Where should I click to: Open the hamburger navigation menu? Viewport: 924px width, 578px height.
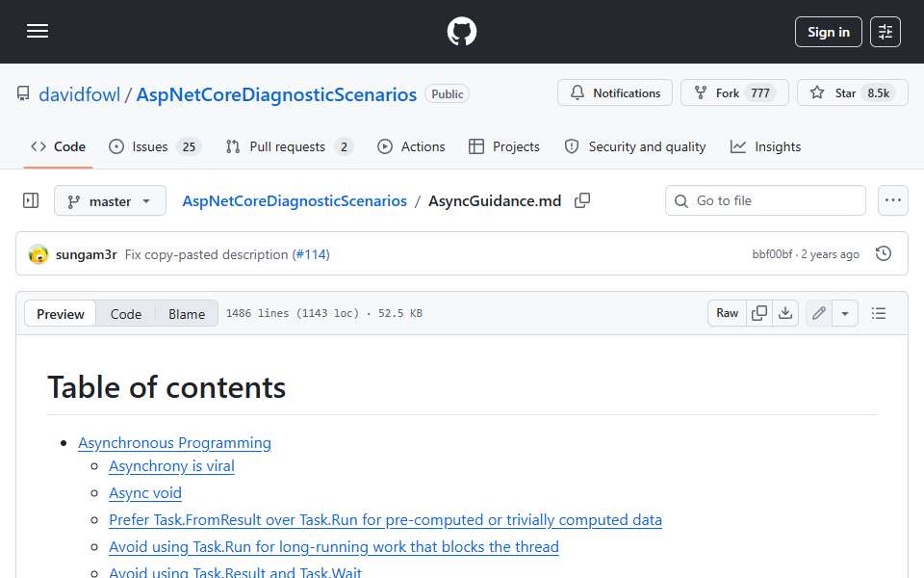38,31
